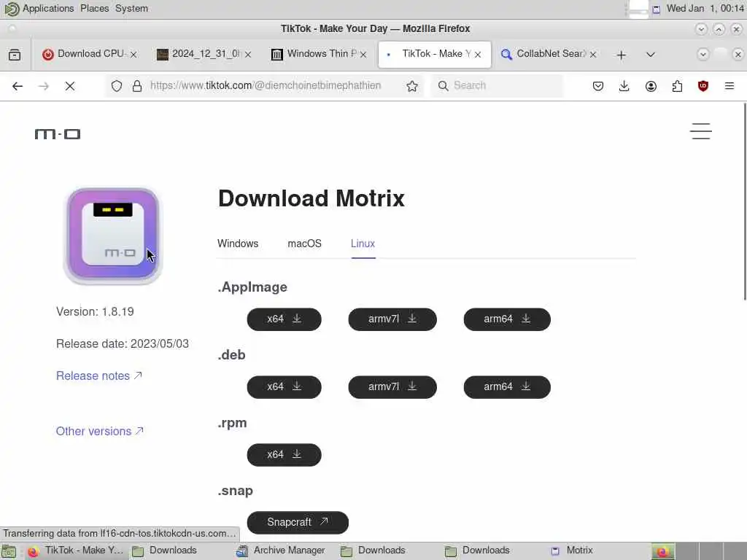Select the TikTok - Make Your Day tab
This screenshot has height=560, width=747.
(x=435, y=54)
